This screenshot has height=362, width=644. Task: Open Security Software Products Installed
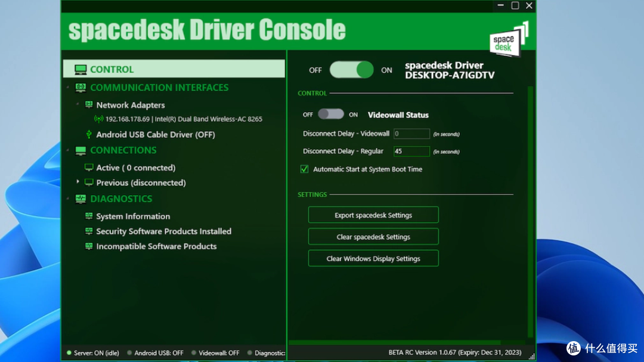[164, 231]
